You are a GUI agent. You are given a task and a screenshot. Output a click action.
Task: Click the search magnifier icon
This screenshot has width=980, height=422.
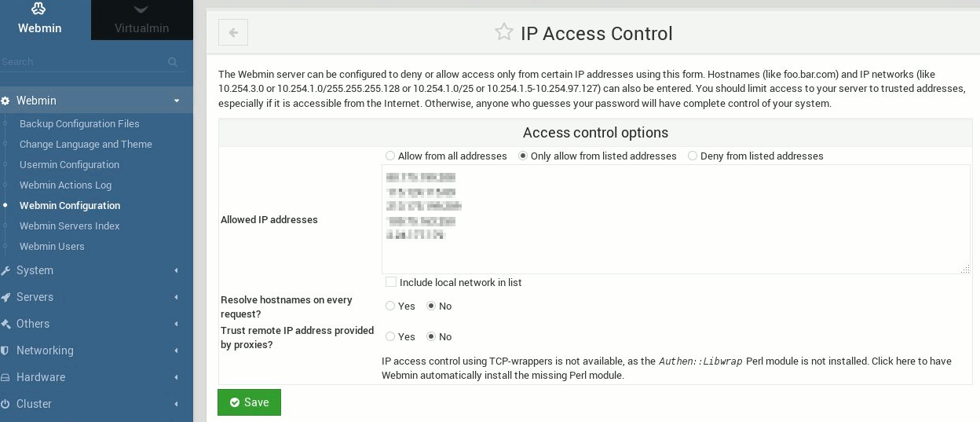point(173,62)
